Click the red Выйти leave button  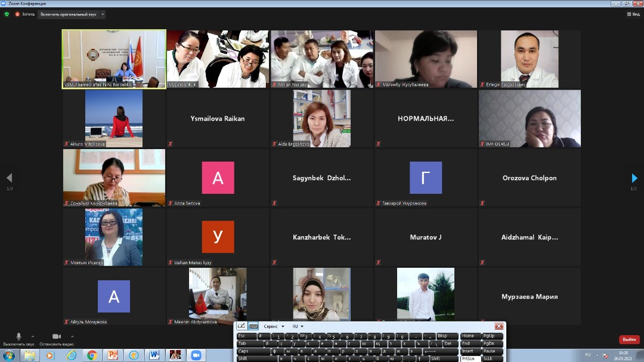coord(629,339)
